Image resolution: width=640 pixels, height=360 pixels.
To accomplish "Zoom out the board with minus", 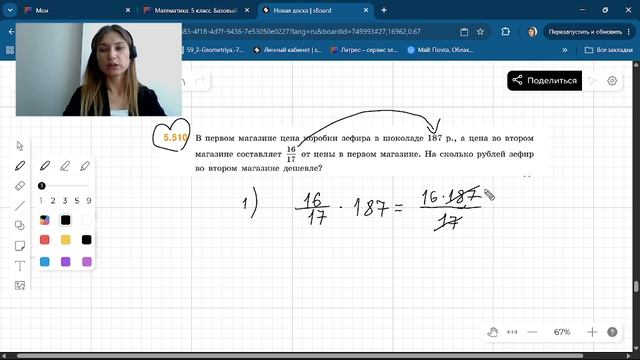I will pyautogui.click(x=532, y=332).
